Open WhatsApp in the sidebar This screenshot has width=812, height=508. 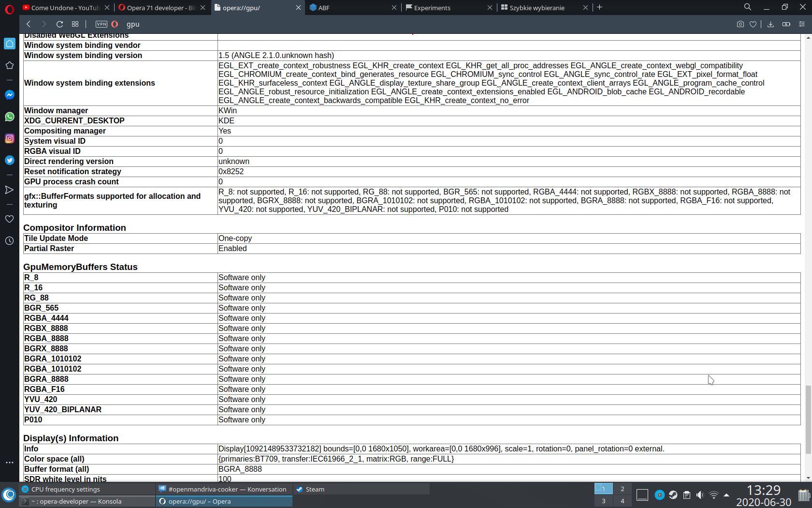9,117
